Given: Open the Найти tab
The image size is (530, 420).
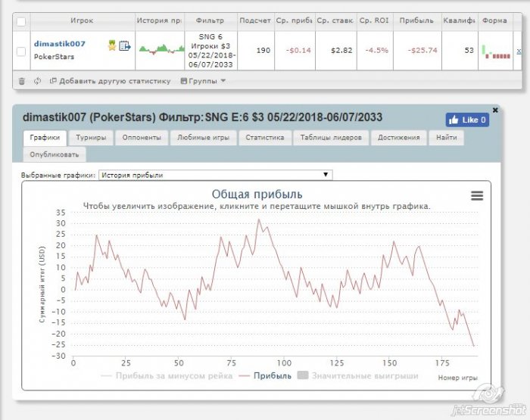Looking at the screenshot, I should click(x=446, y=138).
